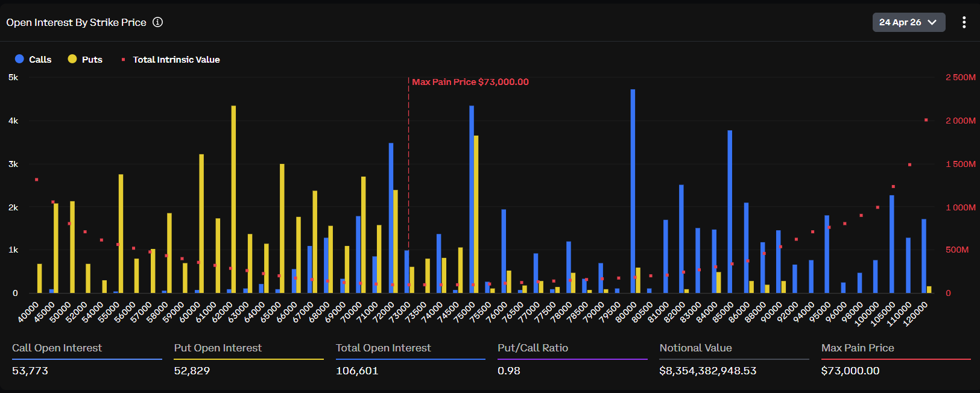Click the chevron arrow in the date selector
980x393 pixels.
[x=932, y=22]
